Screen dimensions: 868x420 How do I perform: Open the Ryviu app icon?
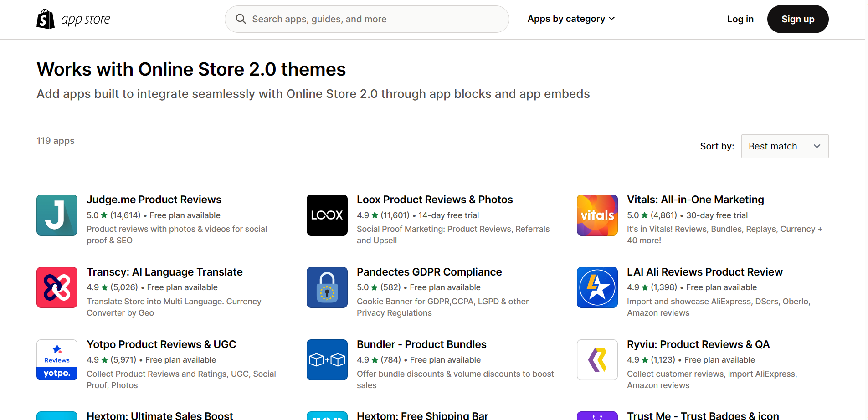tap(597, 360)
